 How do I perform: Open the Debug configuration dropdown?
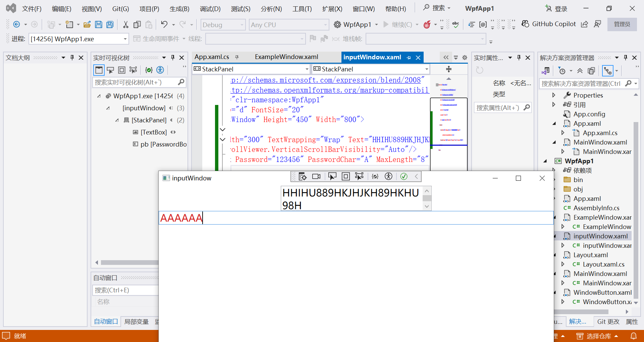pyautogui.click(x=223, y=25)
